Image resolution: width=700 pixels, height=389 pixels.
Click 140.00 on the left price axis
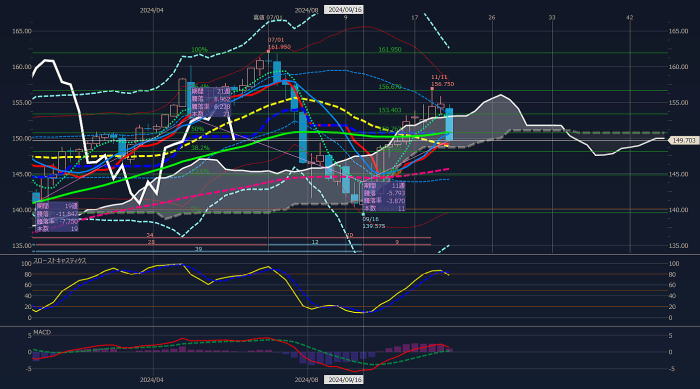[x=22, y=210]
